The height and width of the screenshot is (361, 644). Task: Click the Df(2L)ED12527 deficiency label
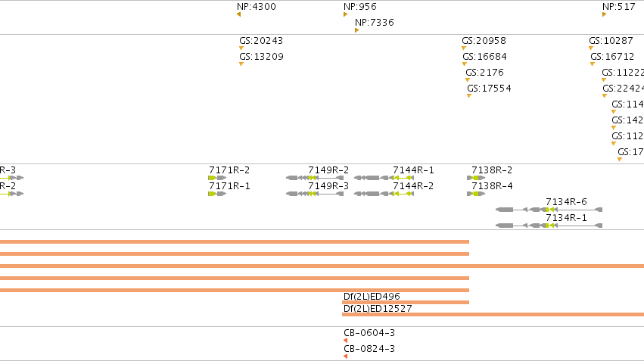(378, 309)
